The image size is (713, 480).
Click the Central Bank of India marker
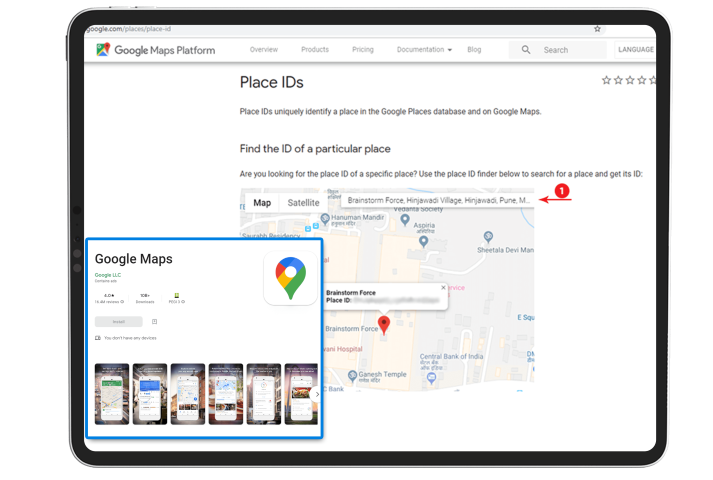pos(432,377)
